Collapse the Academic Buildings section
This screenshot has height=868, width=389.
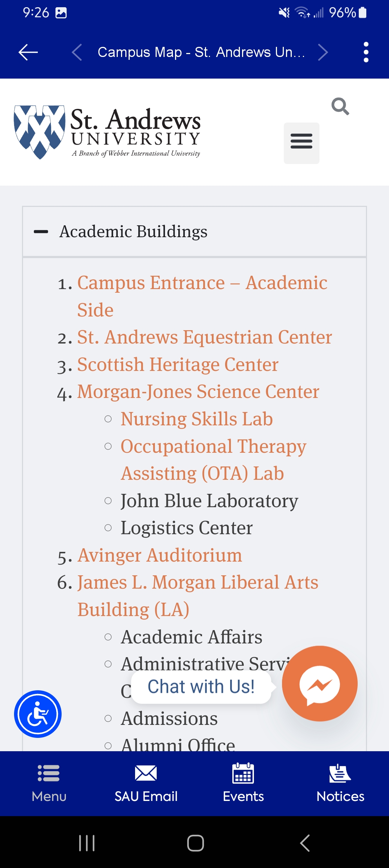point(194,231)
